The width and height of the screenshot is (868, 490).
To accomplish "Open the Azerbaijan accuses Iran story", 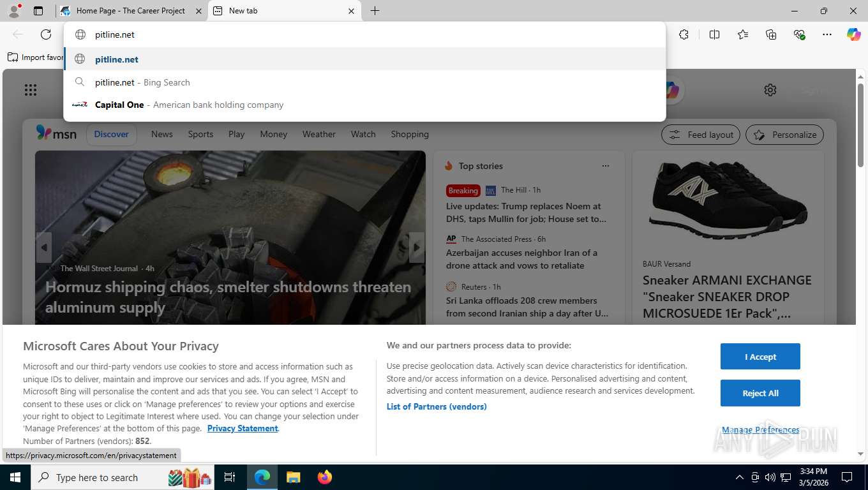I will coord(521,259).
